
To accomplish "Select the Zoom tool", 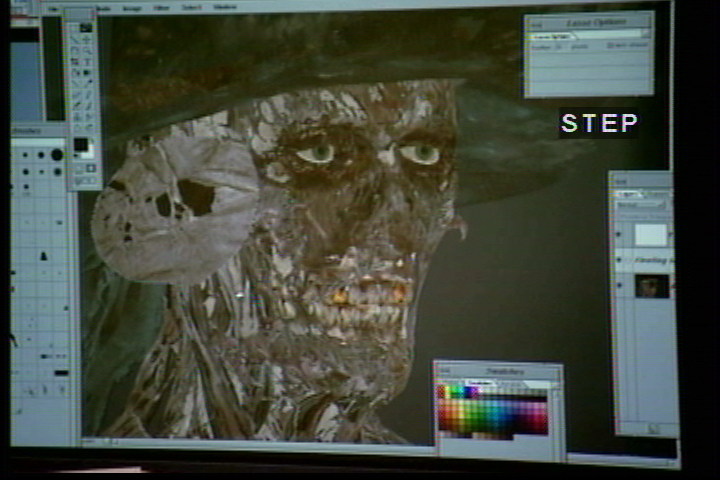I will [x=86, y=51].
